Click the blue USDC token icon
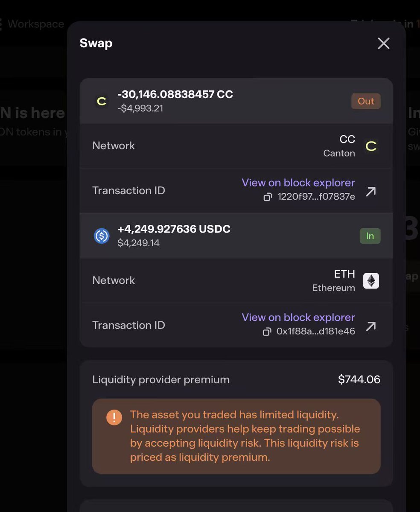Image resolution: width=420 pixels, height=512 pixels. pos(102,236)
